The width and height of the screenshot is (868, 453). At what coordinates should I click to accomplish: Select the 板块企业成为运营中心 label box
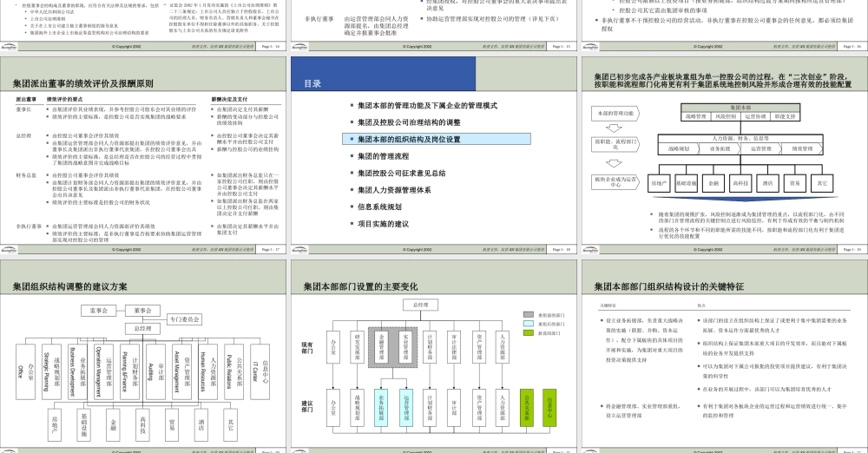[615, 182]
